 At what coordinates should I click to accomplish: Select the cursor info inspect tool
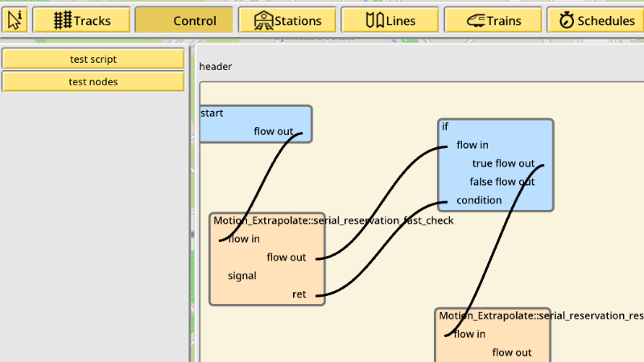(14, 20)
